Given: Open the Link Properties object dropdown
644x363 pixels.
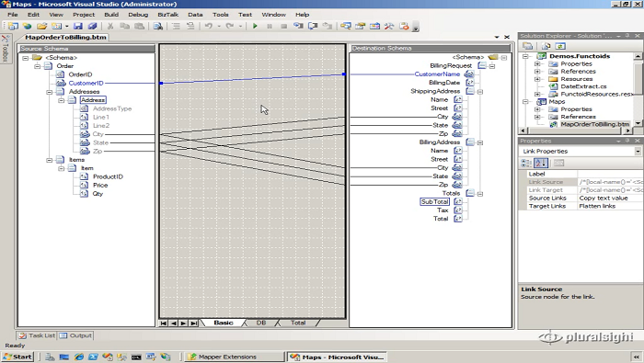Looking at the screenshot, I should click(638, 152).
